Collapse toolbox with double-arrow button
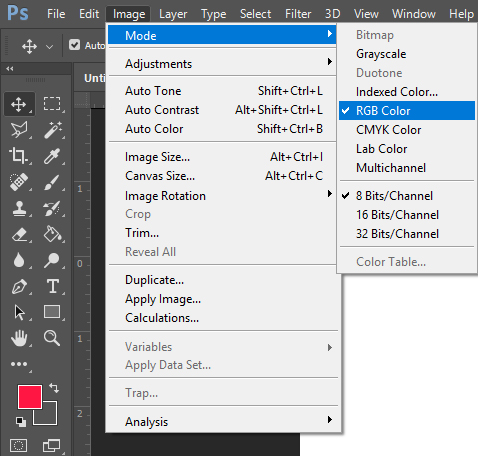 point(10,69)
